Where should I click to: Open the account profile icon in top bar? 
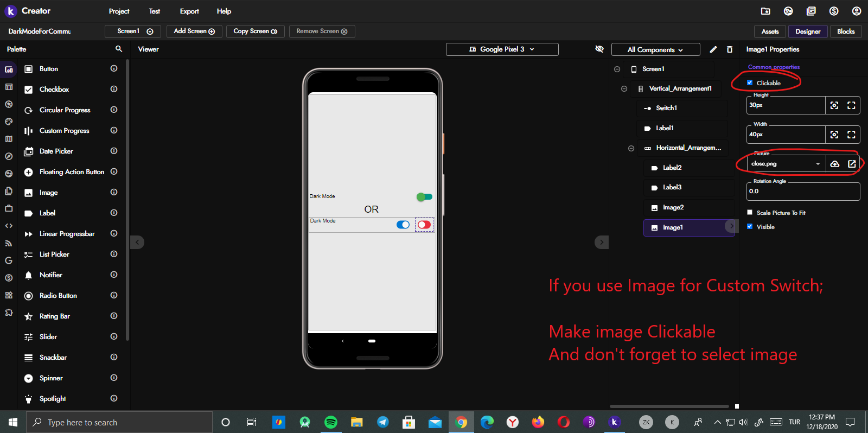tap(857, 11)
